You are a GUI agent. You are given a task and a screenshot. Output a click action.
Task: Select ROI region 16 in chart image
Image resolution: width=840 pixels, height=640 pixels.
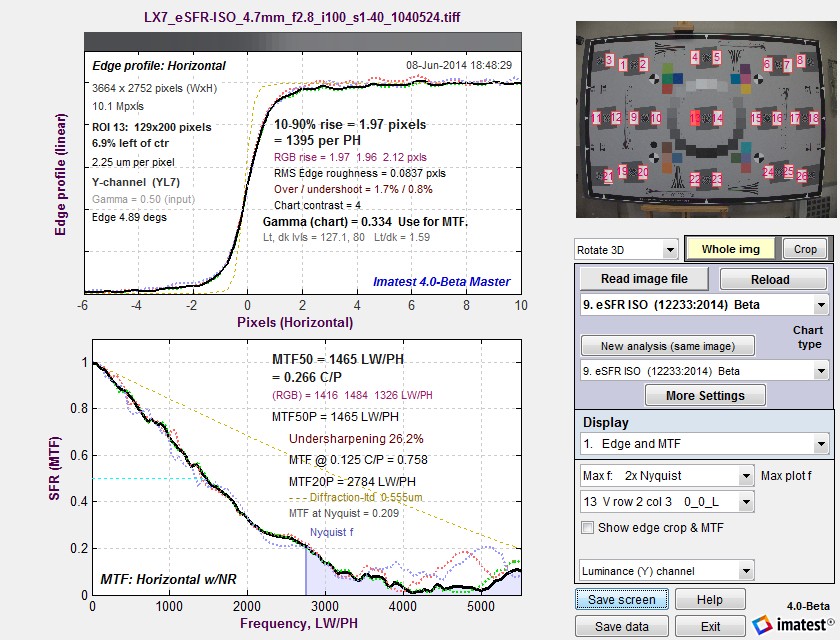pos(777,118)
